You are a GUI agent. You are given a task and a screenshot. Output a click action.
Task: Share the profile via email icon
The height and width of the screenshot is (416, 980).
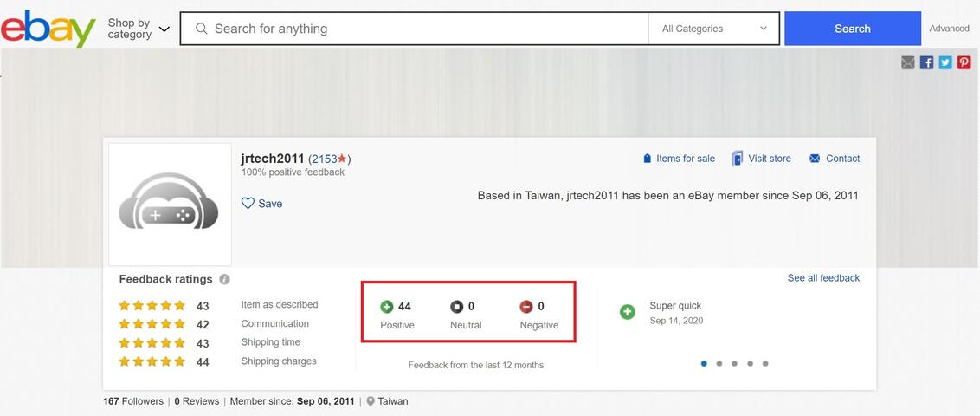[x=908, y=62]
